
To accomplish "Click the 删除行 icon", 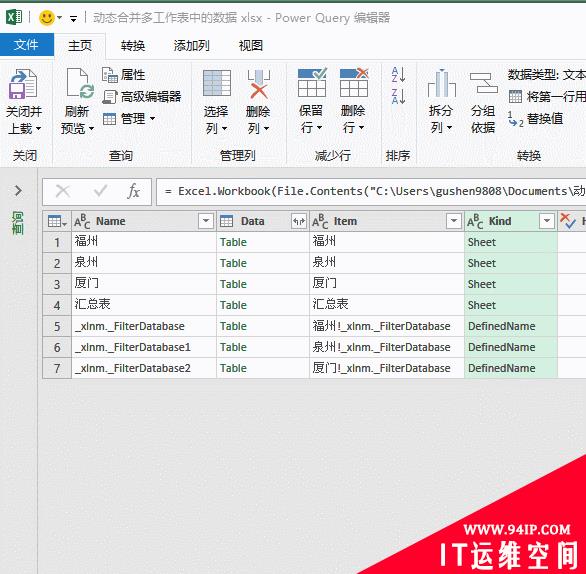I will click(354, 83).
